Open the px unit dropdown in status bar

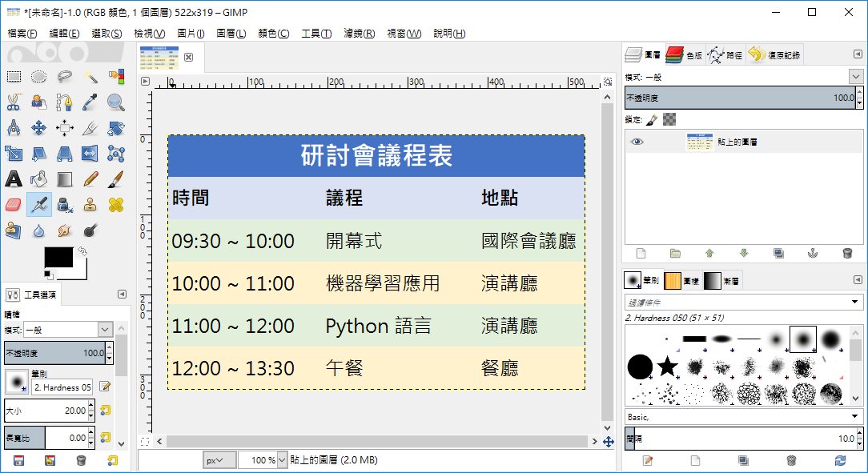pos(219,460)
